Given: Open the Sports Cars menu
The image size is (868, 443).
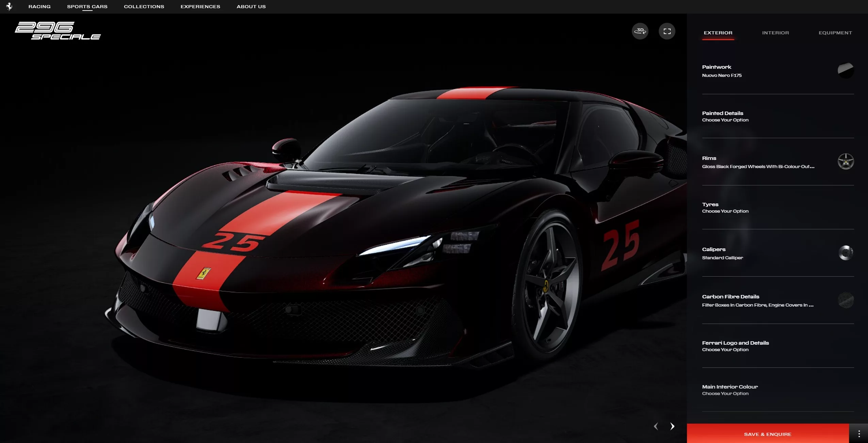Looking at the screenshot, I should [87, 6].
